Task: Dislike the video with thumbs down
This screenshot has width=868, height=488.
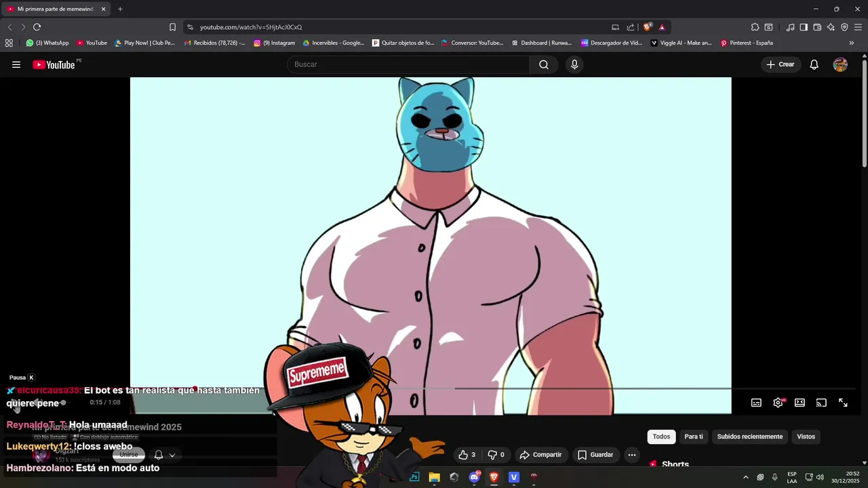Action: pos(496,455)
